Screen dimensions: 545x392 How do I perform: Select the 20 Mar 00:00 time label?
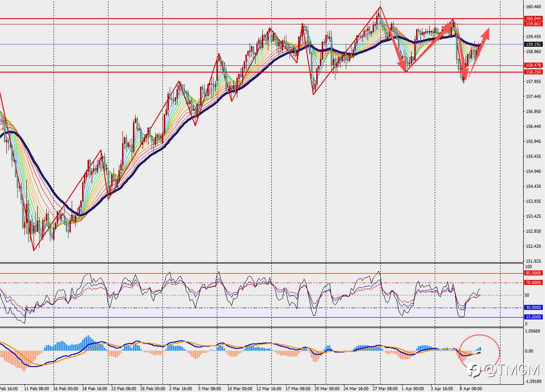(x=327, y=389)
